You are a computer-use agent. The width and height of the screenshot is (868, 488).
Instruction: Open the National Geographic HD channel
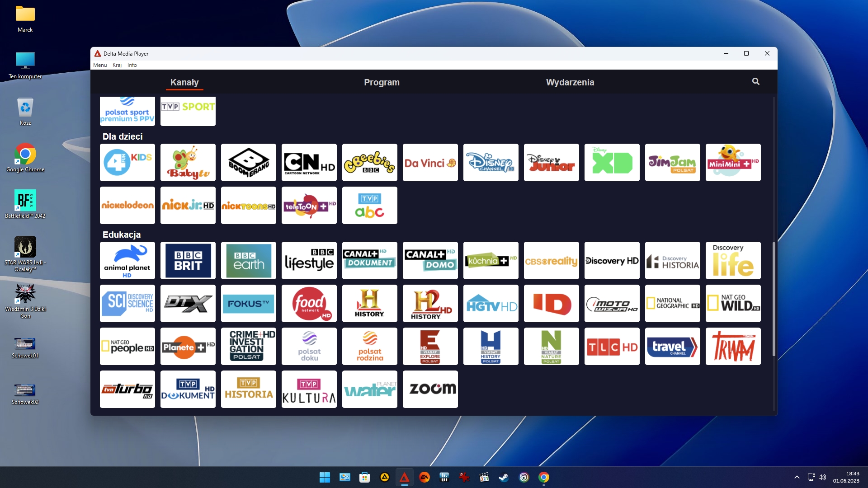pos(673,304)
